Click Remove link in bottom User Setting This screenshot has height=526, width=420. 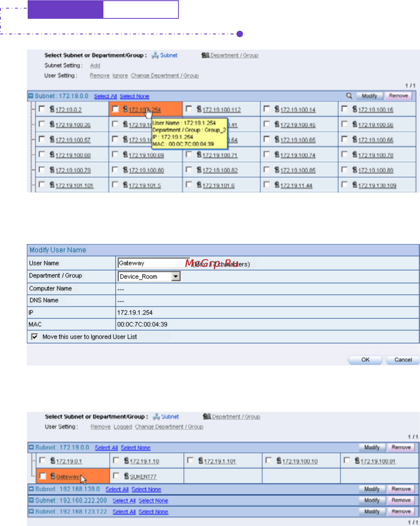point(101,427)
